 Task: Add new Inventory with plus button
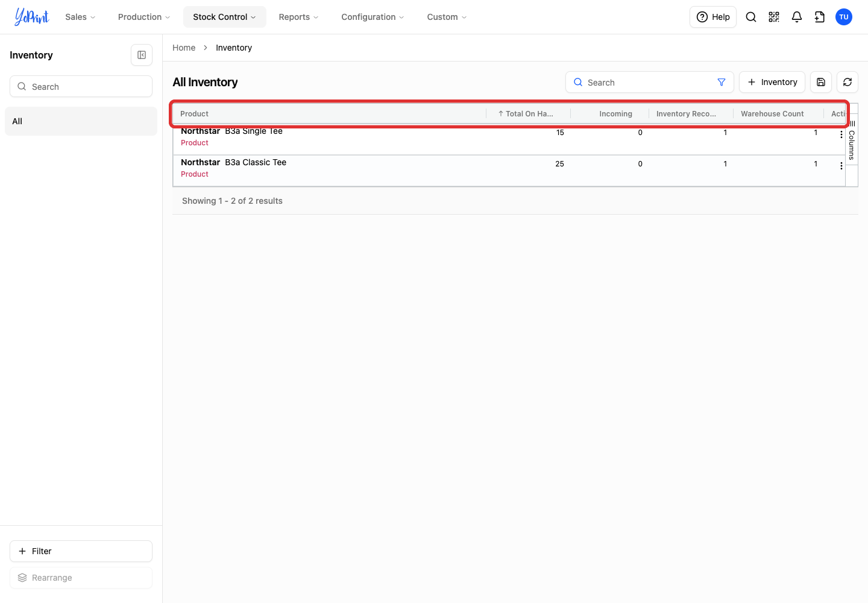pyautogui.click(x=772, y=82)
